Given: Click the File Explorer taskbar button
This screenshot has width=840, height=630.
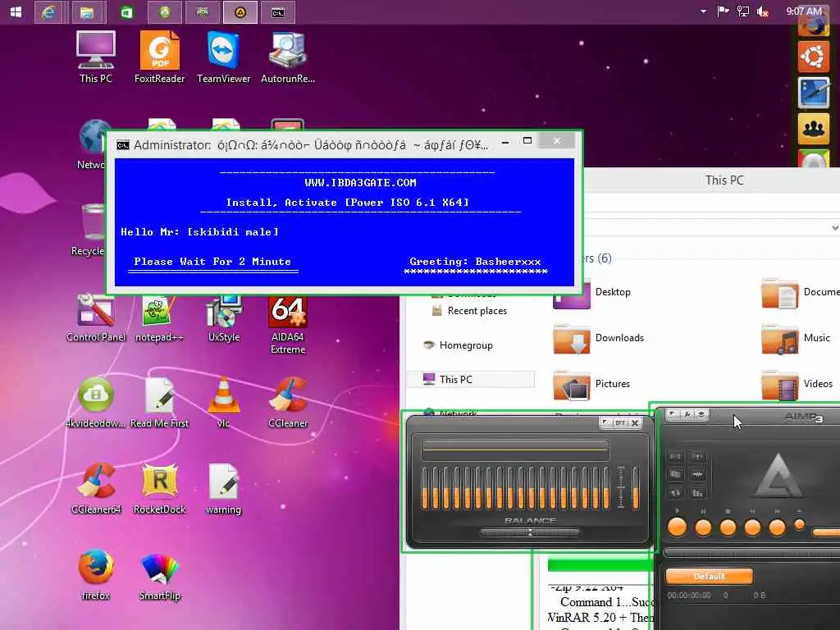Looking at the screenshot, I should 87,12.
